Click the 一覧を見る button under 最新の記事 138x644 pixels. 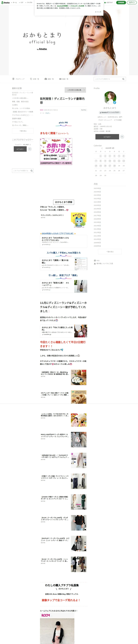23,131
